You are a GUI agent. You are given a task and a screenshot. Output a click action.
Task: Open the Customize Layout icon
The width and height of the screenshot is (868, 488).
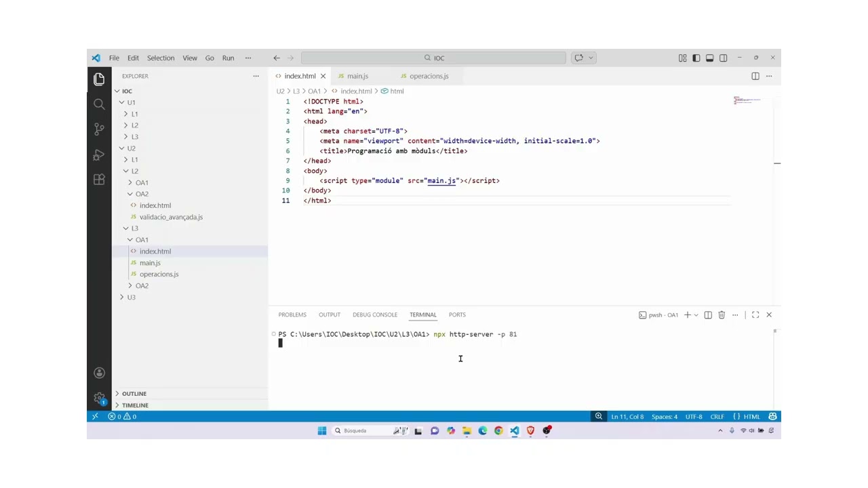click(682, 58)
